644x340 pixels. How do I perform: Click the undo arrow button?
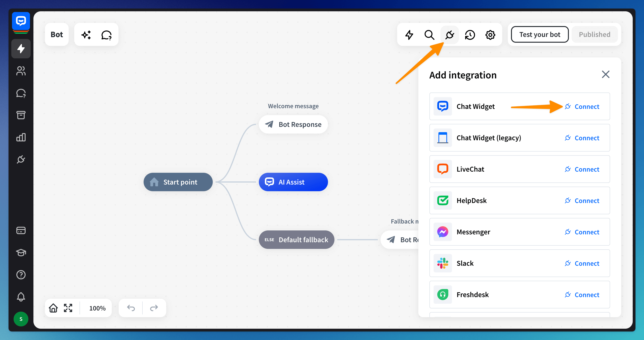(131, 308)
